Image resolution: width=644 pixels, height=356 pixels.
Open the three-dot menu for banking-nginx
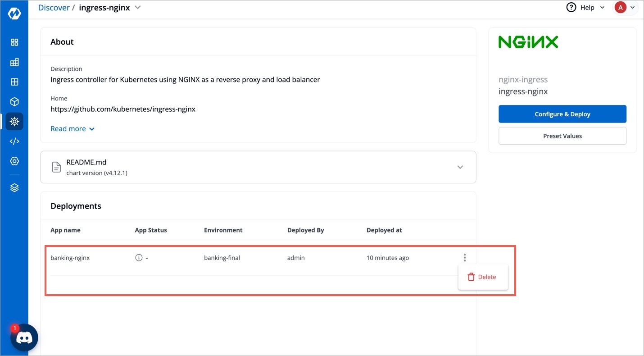pos(465,258)
